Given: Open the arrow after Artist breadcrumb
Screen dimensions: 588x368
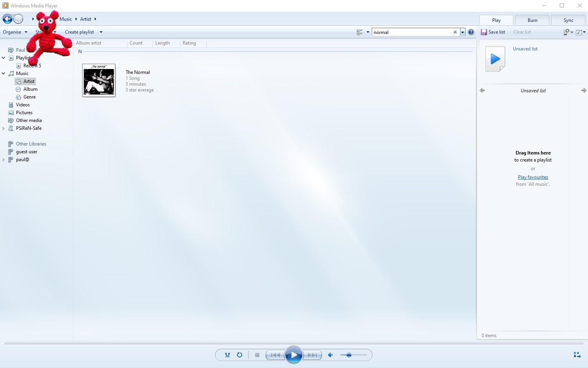Looking at the screenshot, I should tap(95, 19).
